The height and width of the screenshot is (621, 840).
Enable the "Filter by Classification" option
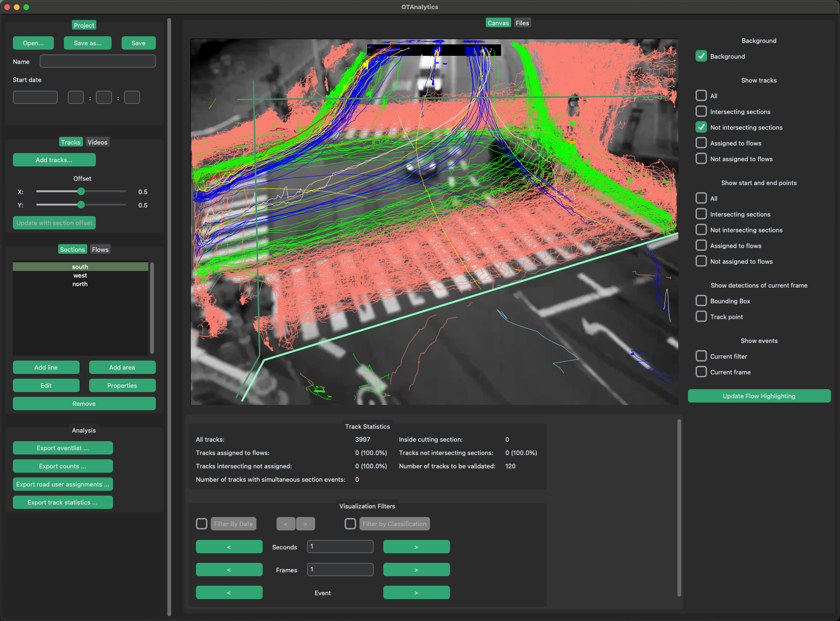pos(350,524)
